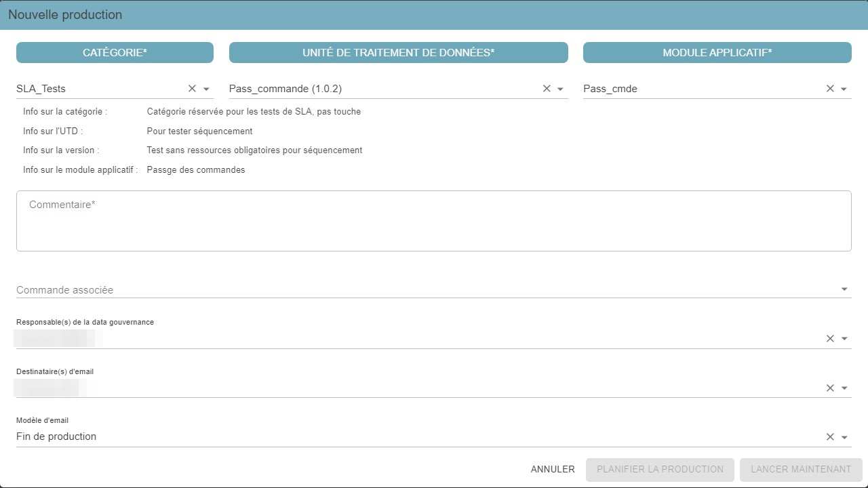This screenshot has height=488, width=868.
Task: Click the 'Nouvelle production' dialog title
Action: (65, 15)
